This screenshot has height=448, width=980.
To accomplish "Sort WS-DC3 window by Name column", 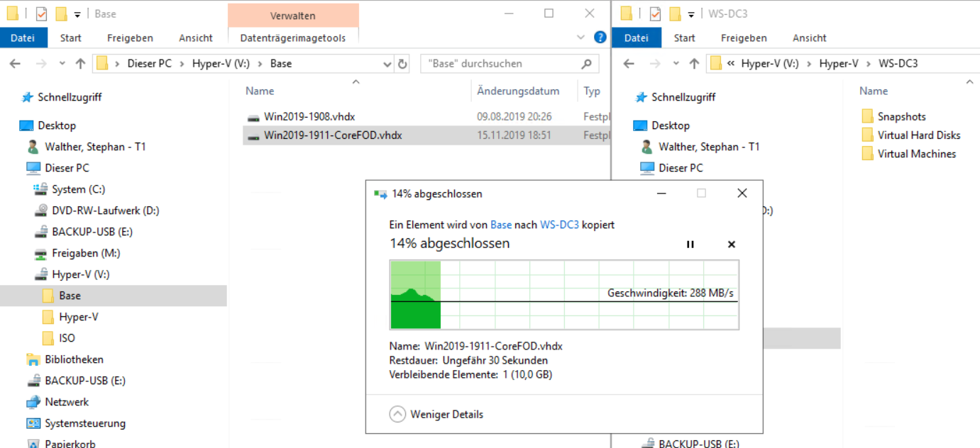I will pyautogui.click(x=874, y=91).
